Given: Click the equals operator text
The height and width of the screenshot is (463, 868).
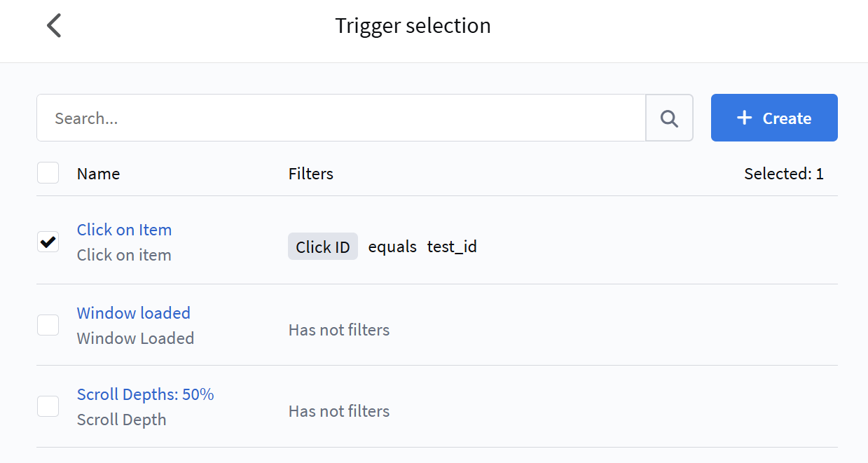Looking at the screenshot, I should (x=392, y=247).
